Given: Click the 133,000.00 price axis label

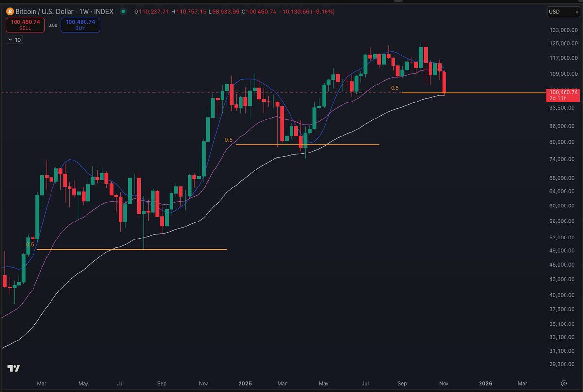Looking at the screenshot, I should [564, 30].
